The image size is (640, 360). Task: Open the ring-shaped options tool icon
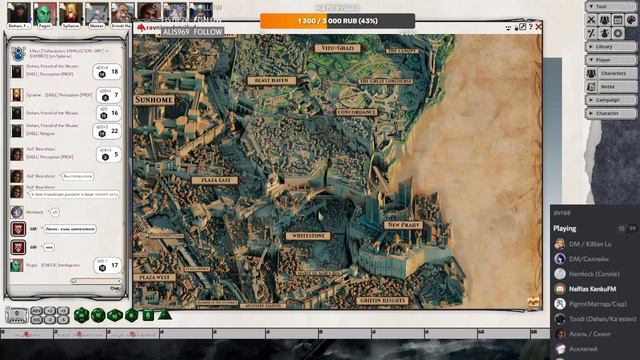618,33
